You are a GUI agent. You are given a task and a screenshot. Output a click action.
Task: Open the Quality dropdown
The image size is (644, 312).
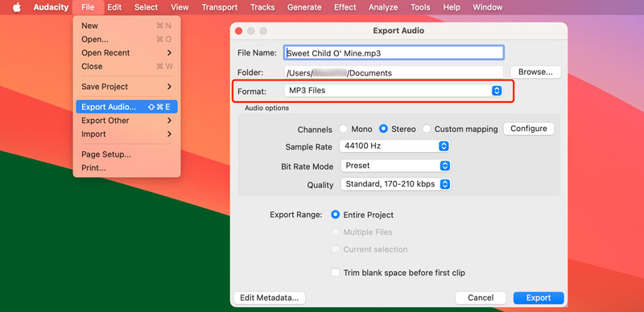click(x=396, y=184)
